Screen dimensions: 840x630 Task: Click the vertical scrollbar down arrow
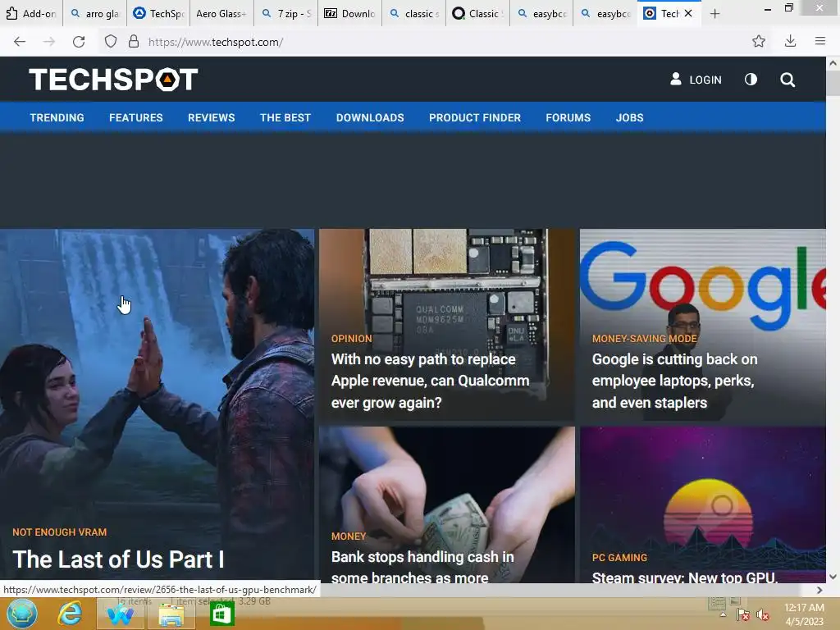[x=833, y=577]
